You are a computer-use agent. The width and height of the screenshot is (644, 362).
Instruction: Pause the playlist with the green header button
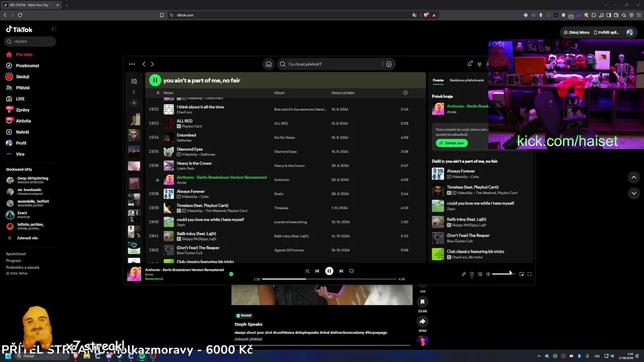(155, 80)
